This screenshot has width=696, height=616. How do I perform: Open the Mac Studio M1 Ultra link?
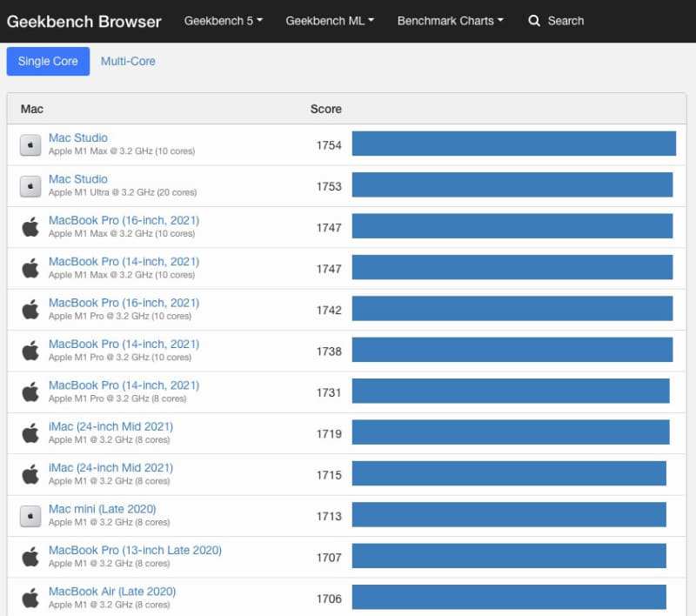pos(78,179)
